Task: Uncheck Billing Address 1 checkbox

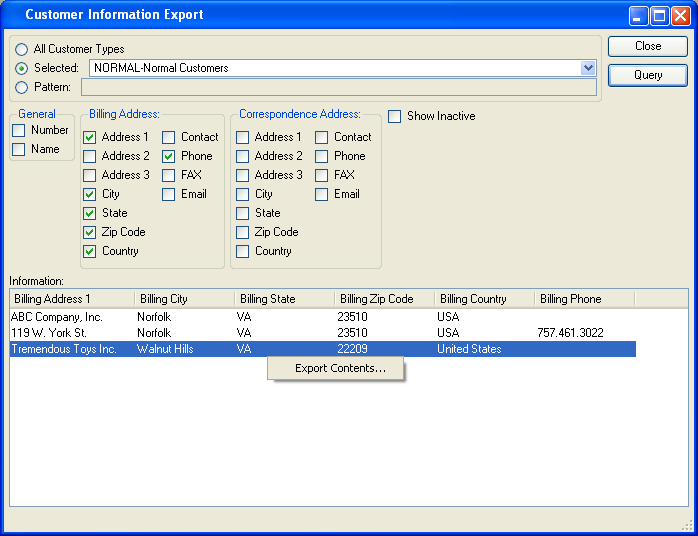Action: pos(90,137)
